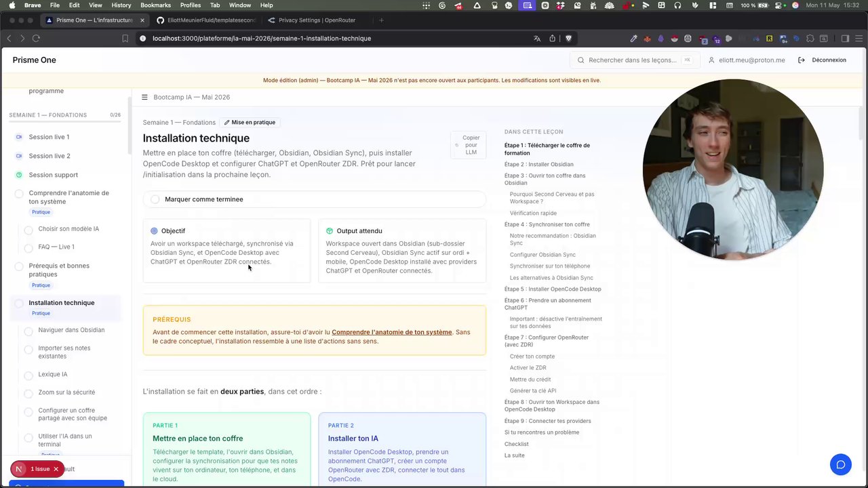Reload the page with the browser refresh icon
This screenshot has height=488, width=868.
coord(36,39)
